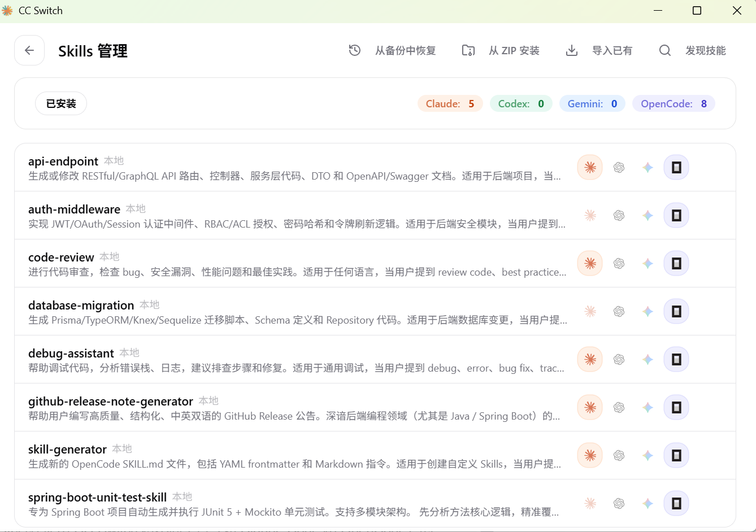Select the github-release-note-generator skill name
Screen dimensions: 756x532
111,402
